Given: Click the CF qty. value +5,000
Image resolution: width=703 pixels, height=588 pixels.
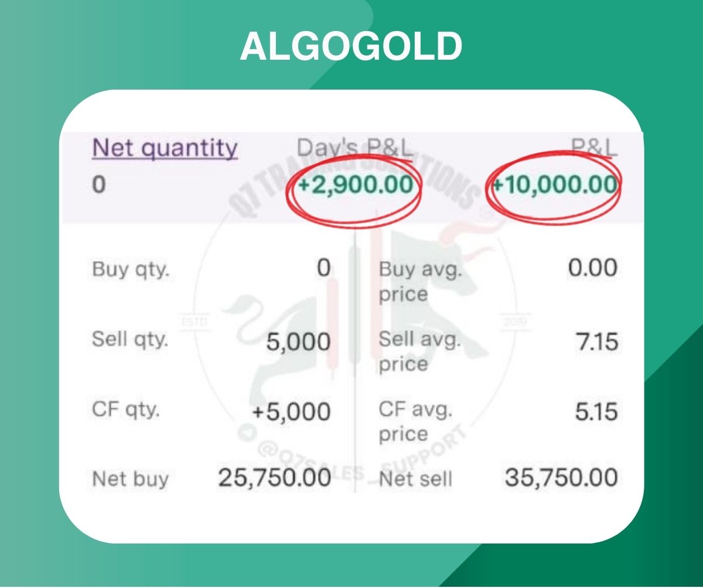Looking at the screenshot, I should 291,412.
